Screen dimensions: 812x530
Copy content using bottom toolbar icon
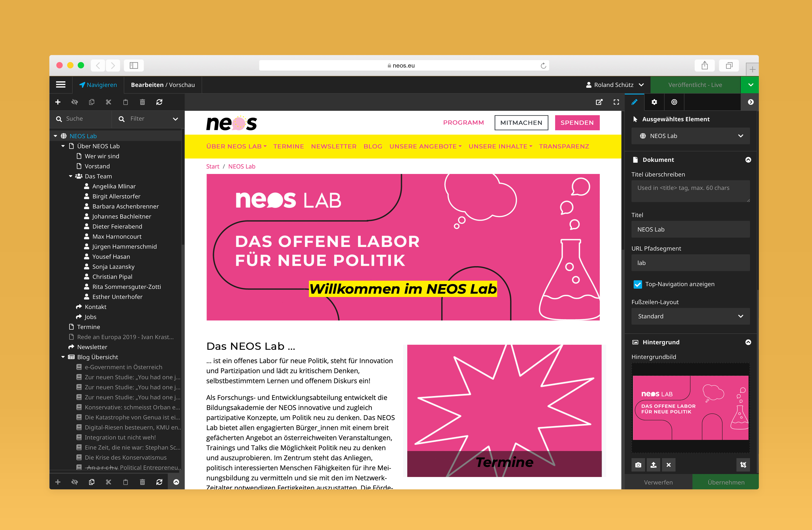click(91, 482)
